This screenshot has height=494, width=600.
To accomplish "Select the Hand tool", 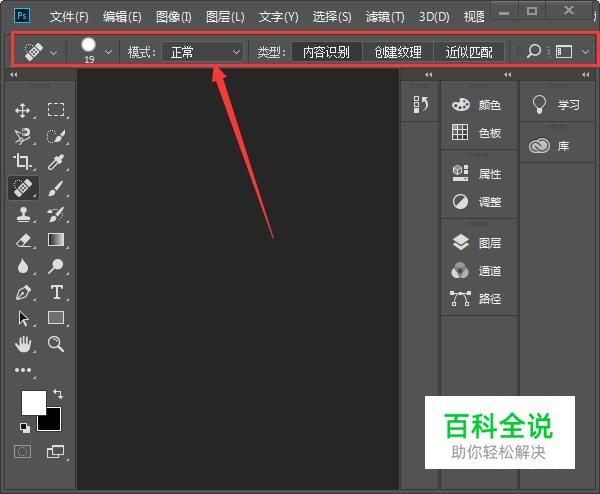I will pos(23,344).
